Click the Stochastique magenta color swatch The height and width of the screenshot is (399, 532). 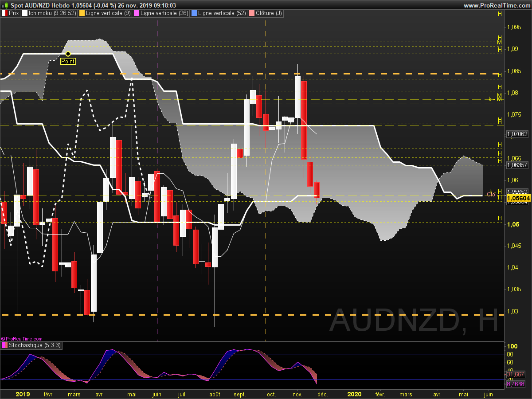tap(4, 345)
